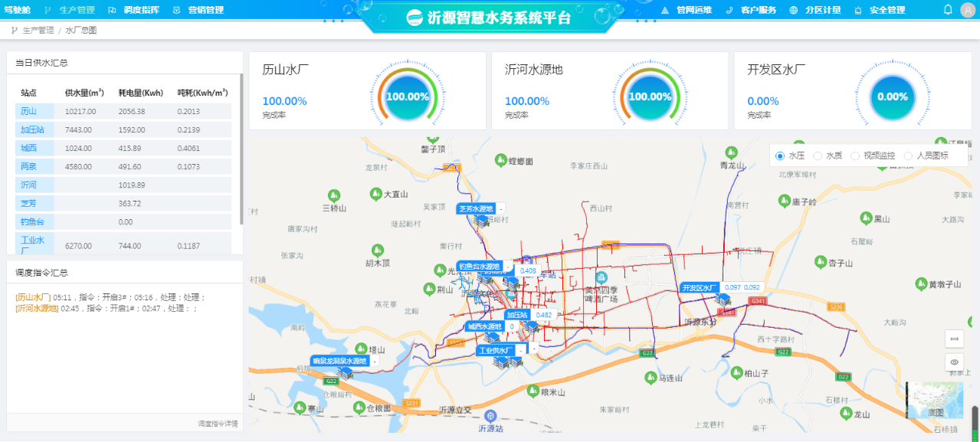Click the map distance measure tool icon
The image size is (980, 442).
(954, 339)
